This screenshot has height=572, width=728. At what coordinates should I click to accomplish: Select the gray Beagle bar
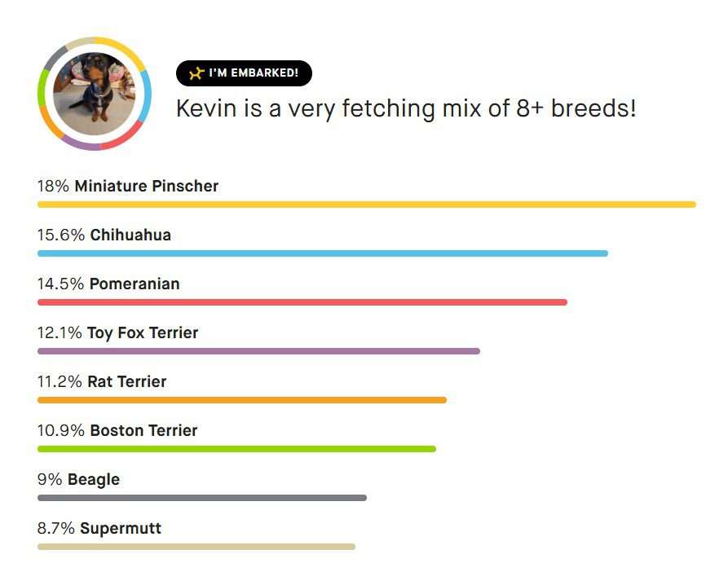click(x=202, y=498)
